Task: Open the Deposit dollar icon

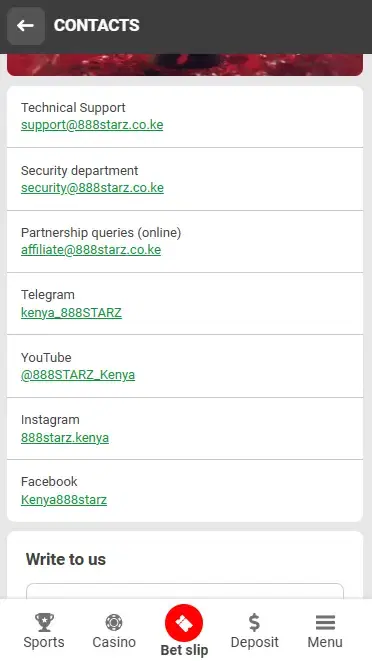Action: pyautogui.click(x=254, y=622)
